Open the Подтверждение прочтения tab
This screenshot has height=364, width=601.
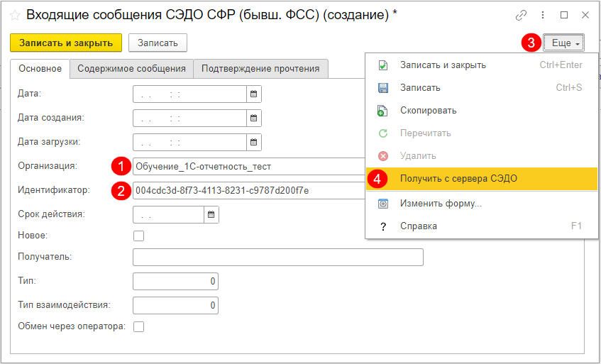tap(260, 69)
